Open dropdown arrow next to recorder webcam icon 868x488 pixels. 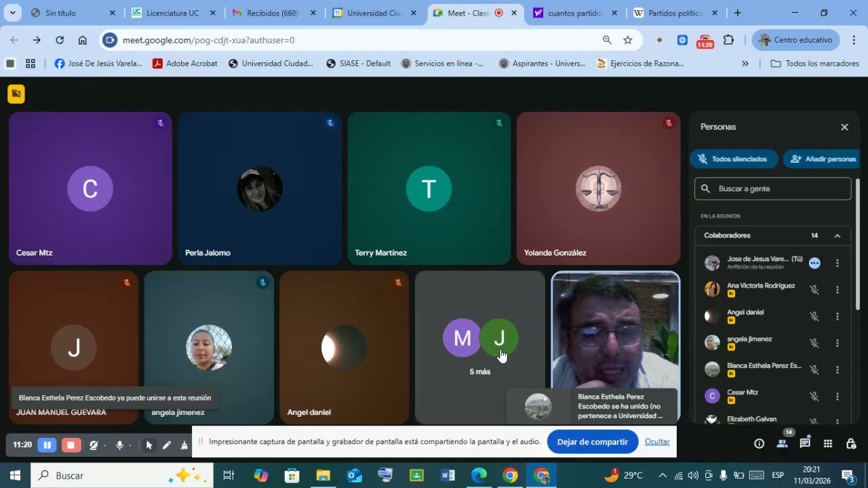(x=104, y=445)
